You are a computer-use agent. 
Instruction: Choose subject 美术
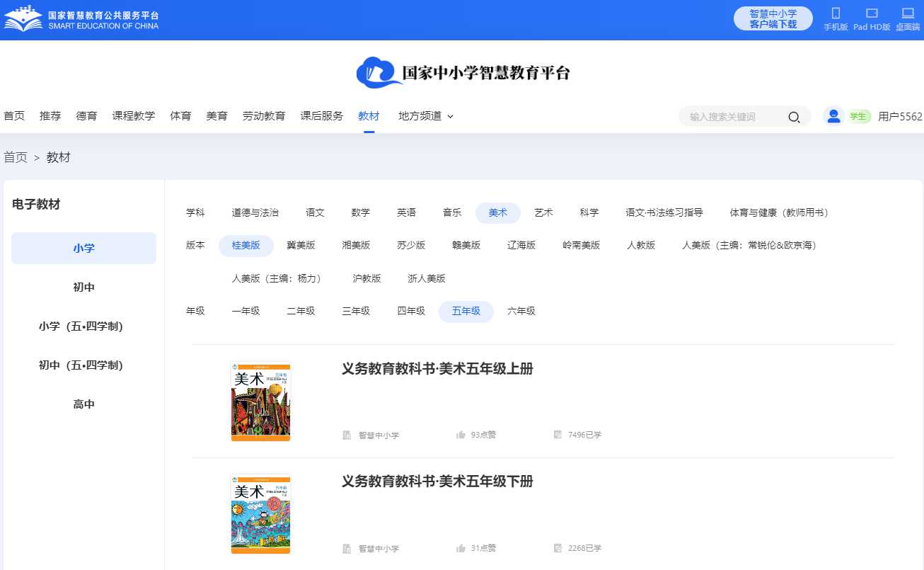point(498,212)
